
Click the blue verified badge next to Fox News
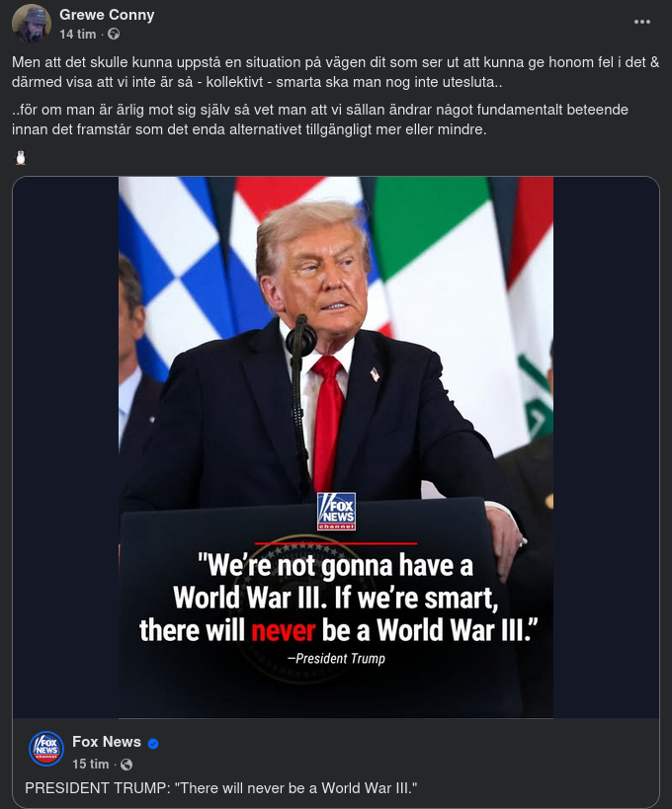coord(153,743)
